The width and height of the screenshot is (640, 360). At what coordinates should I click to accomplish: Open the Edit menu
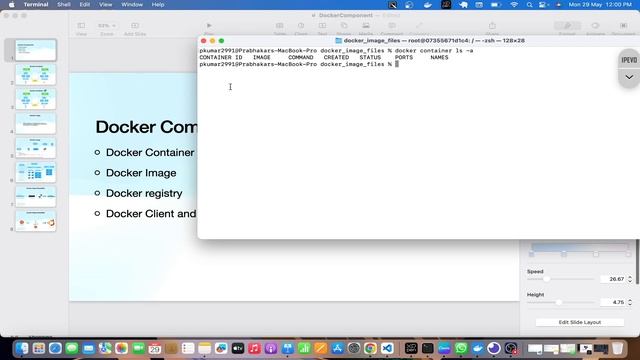click(84, 4)
